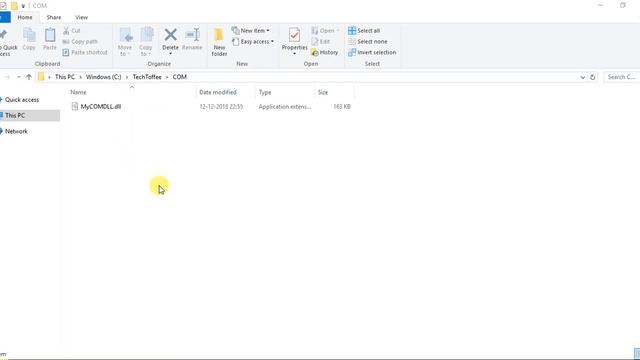Select the MyCOMDLL.dll file

coord(101,107)
